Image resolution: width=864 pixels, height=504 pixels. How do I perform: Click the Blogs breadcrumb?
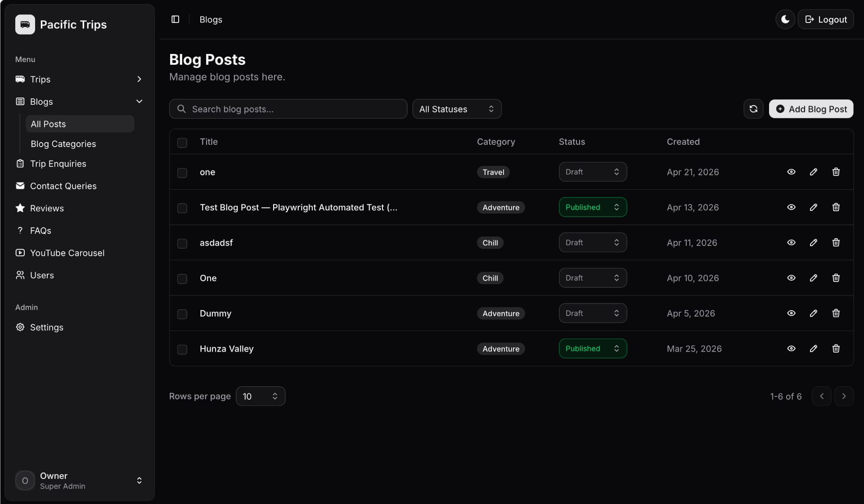pyautogui.click(x=211, y=19)
